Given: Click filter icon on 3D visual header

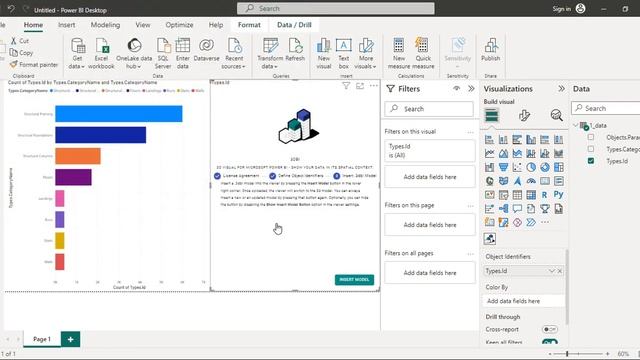Looking at the screenshot, I should 346,86.
